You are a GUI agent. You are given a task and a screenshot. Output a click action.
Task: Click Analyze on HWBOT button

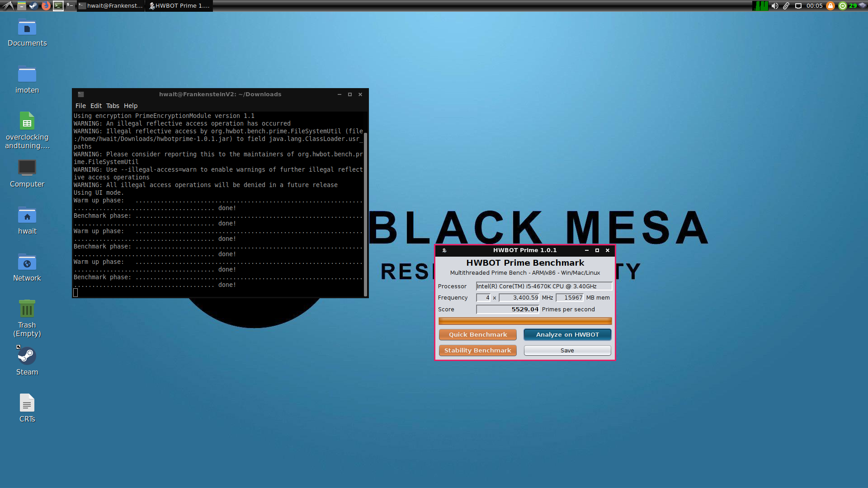point(567,335)
